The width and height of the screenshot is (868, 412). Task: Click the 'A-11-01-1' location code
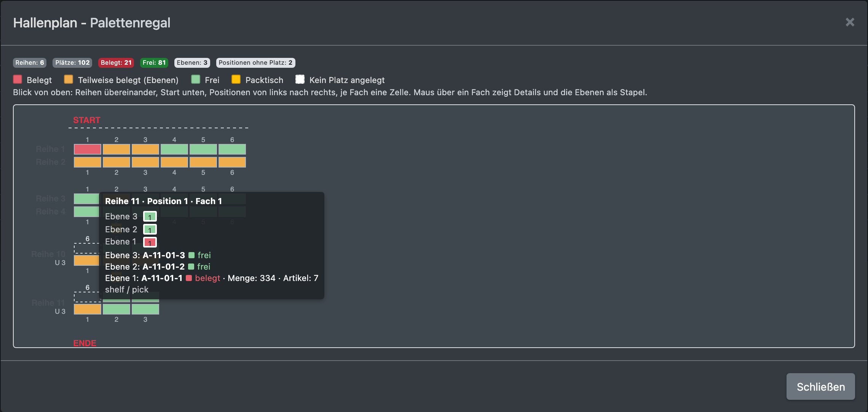pos(162,278)
